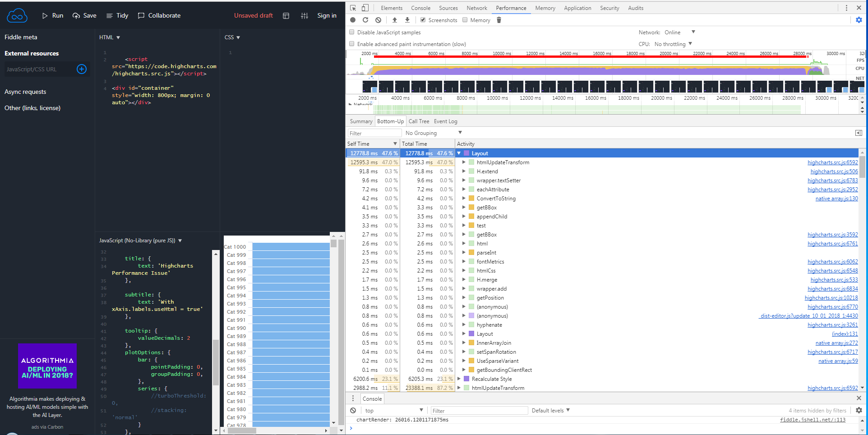
Task: Save profile with the download arrow icon
Action: pyautogui.click(x=407, y=20)
